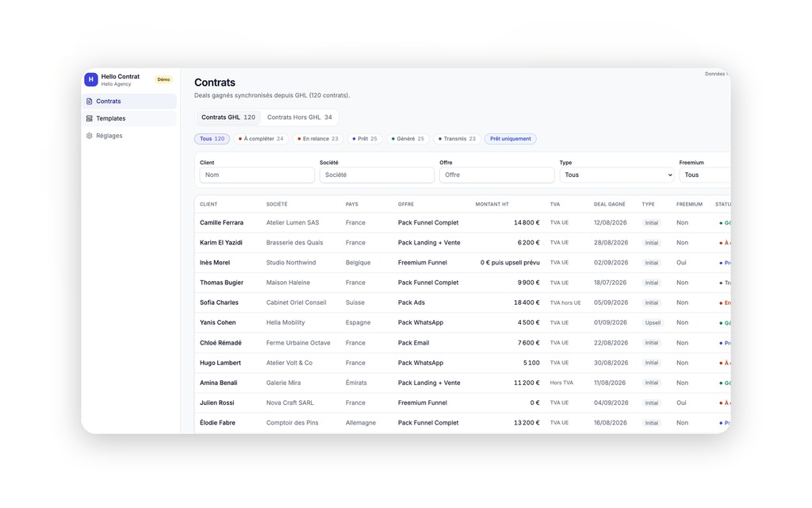
Task: Open the Type dropdown
Action: [x=617, y=175]
